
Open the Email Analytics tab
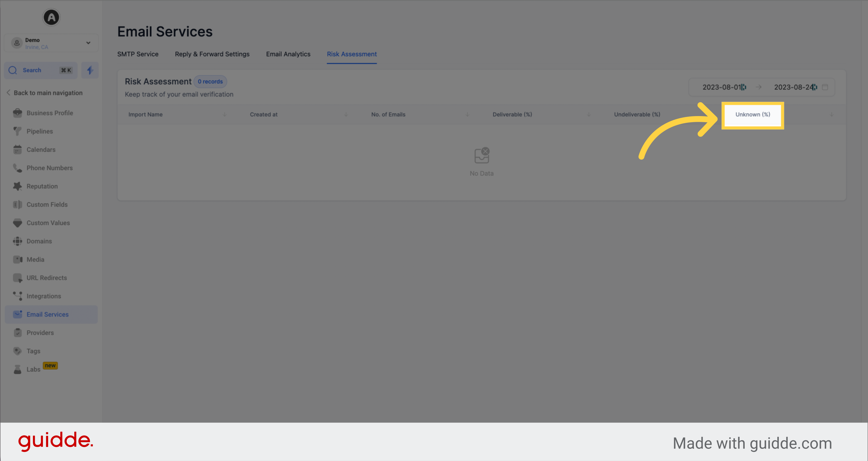tap(288, 54)
